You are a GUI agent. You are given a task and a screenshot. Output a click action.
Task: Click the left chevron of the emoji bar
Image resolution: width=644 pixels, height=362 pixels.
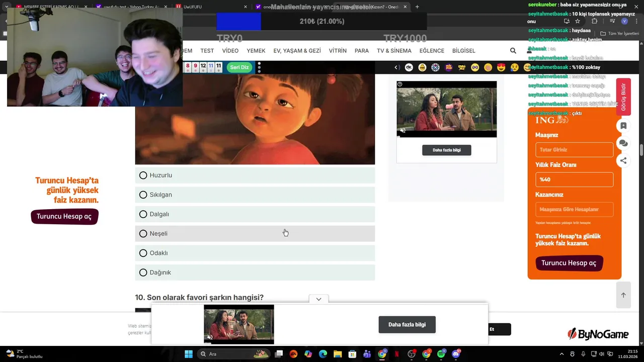pyautogui.click(x=396, y=67)
